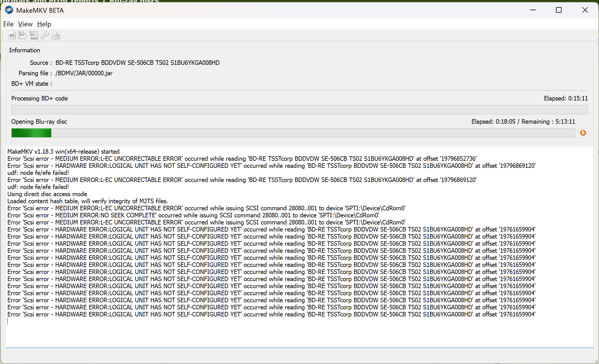Click the 'Elapsed: 0:15:11' timer text

(x=566, y=98)
